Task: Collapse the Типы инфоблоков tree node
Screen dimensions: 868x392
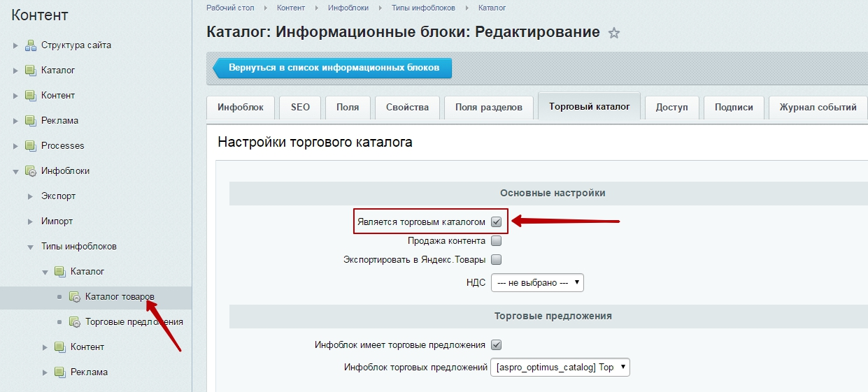Action: 30,247
